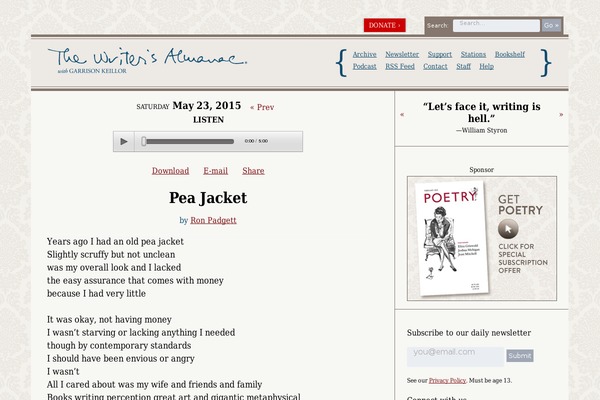The image size is (600, 400).
Task: Open the Privacy Policy link
Action: tap(447, 380)
